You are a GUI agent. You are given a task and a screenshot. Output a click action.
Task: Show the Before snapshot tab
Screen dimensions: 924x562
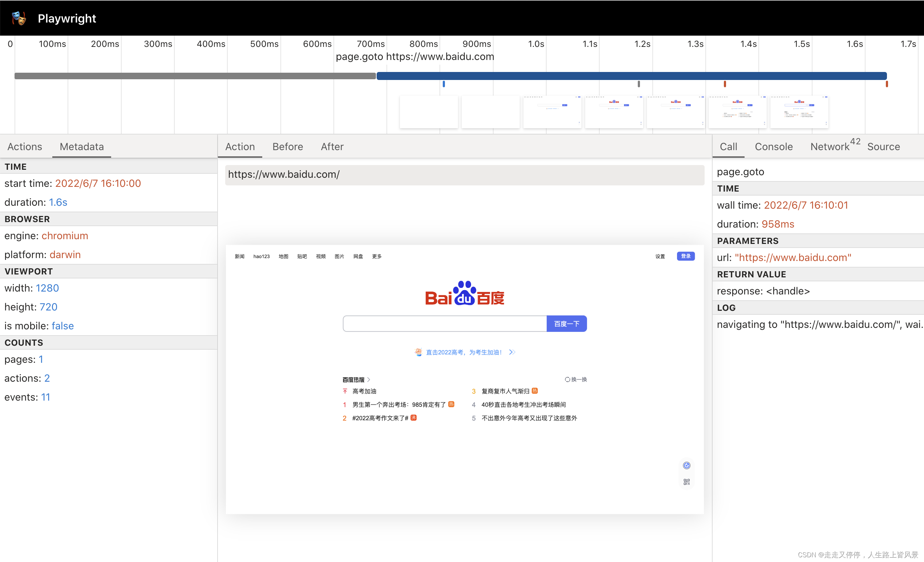coord(288,146)
